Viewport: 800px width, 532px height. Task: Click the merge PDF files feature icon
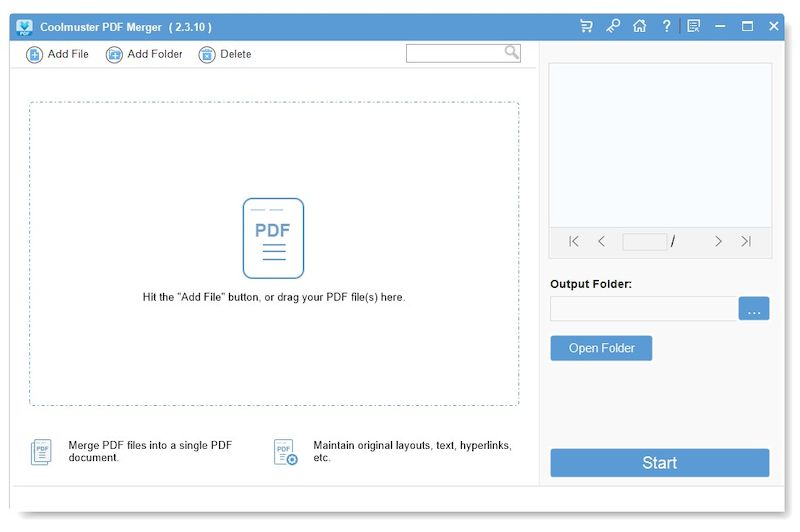pos(41,452)
